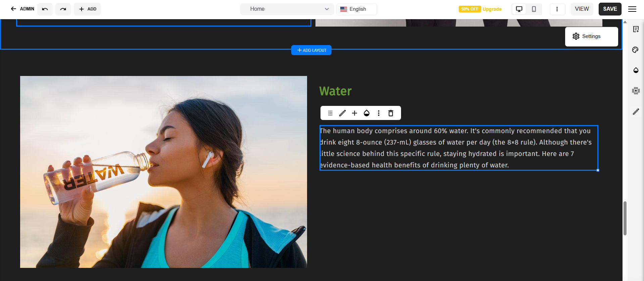Viewport: 644px width, 281px height.
Task: Click the add-page icon in the right sidebar
Action: [636, 30]
